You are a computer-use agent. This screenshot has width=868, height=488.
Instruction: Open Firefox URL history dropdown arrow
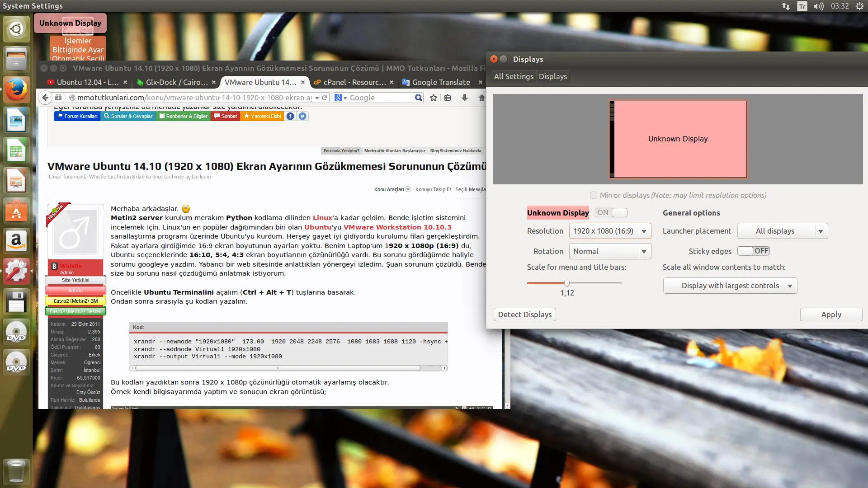point(317,98)
